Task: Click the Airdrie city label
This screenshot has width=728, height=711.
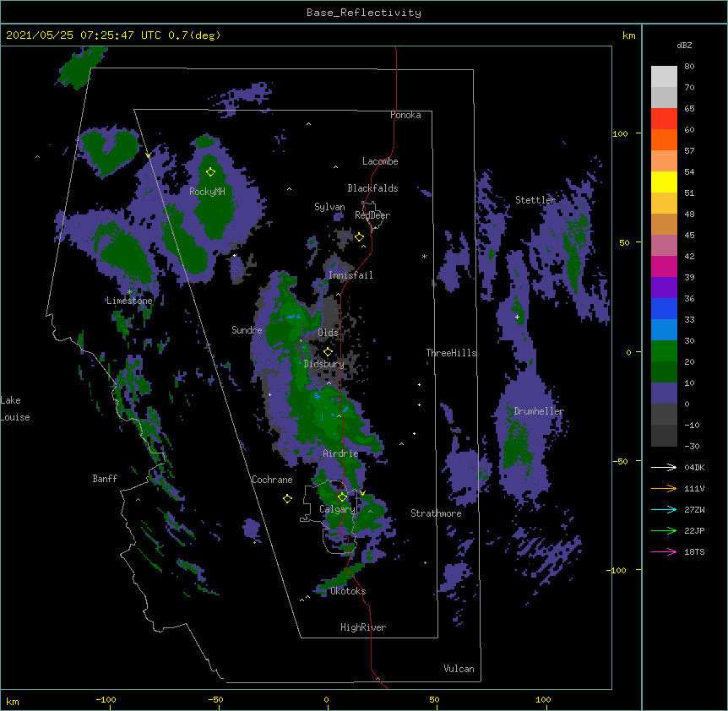Action: click(341, 453)
